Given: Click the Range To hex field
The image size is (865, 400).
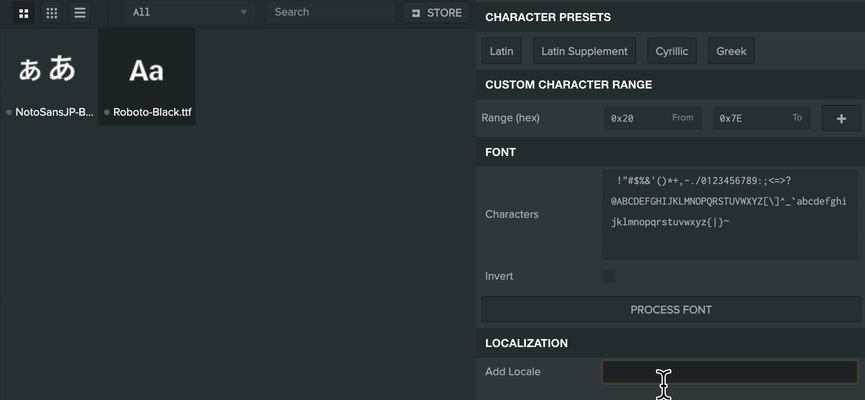Looking at the screenshot, I should tap(761, 118).
